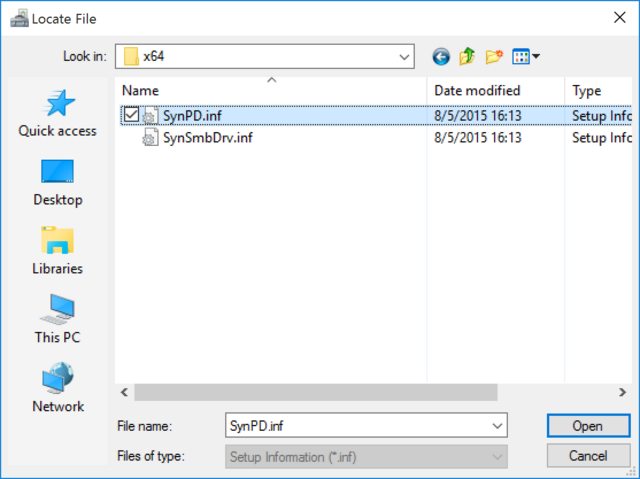Image resolution: width=640 pixels, height=479 pixels.
Task: Click the SynPD.inf file icon
Action: click(x=150, y=115)
